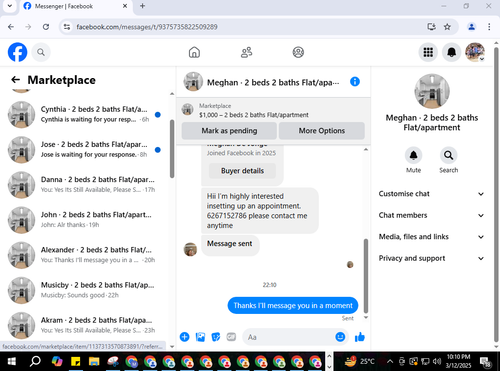The image size is (500, 371).
Task: Open emoji picker in message box
Action: (x=340, y=337)
